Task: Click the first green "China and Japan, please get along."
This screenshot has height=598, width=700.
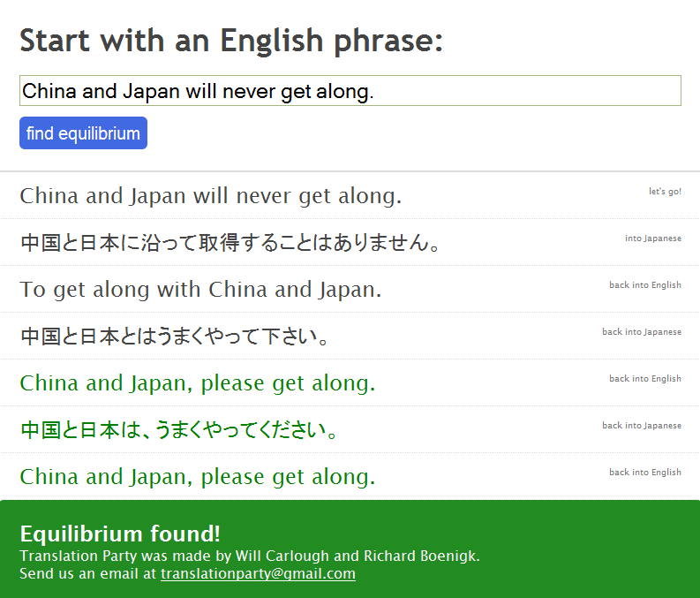Action: pyautogui.click(x=198, y=383)
